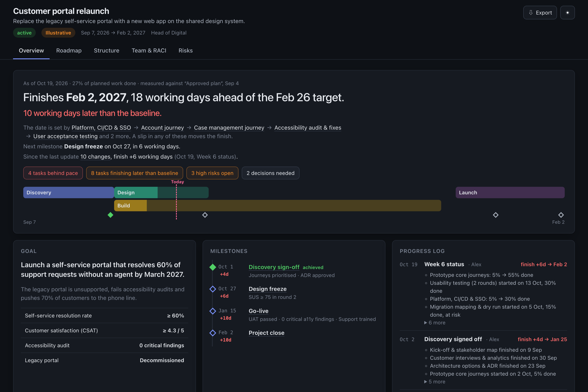Click the green diamond icon beside Oct 1 milestone

[213, 267]
